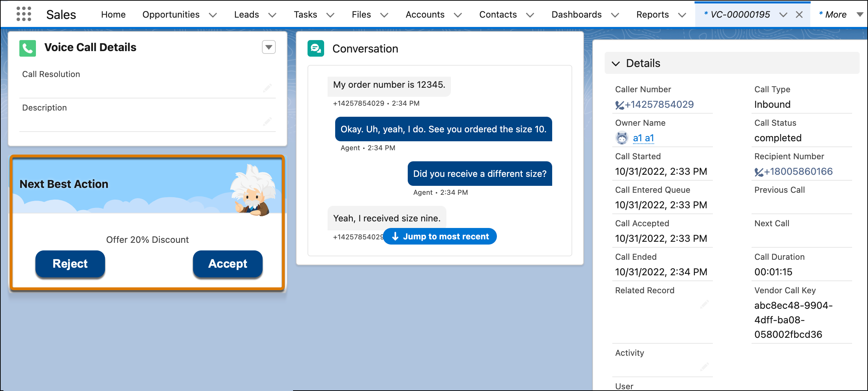868x391 pixels.
Task: Click the Call Duration value 00:01:15
Action: 773,272
